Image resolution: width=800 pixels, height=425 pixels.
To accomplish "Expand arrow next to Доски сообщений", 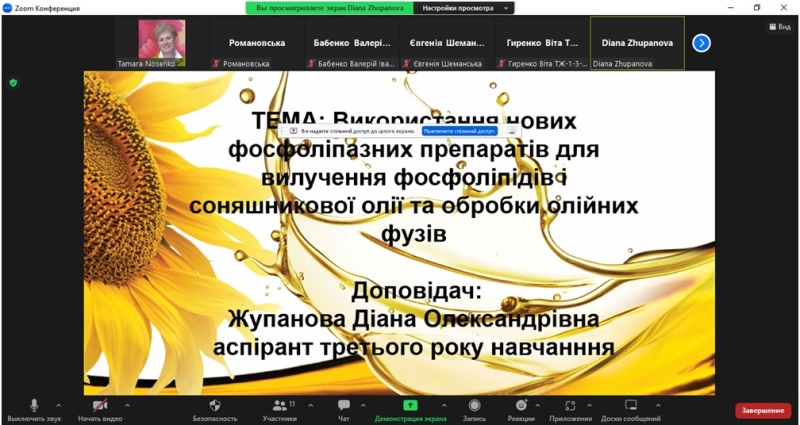I will [658, 406].
